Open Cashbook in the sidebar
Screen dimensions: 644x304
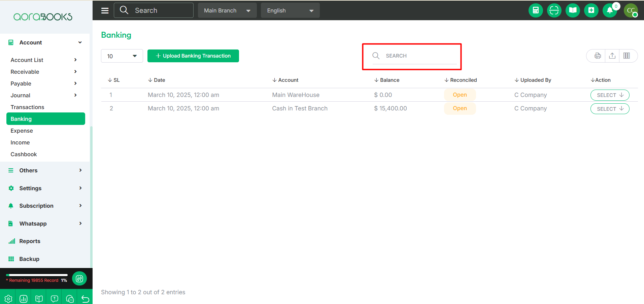pyautogui.click(x=24, y=154)
